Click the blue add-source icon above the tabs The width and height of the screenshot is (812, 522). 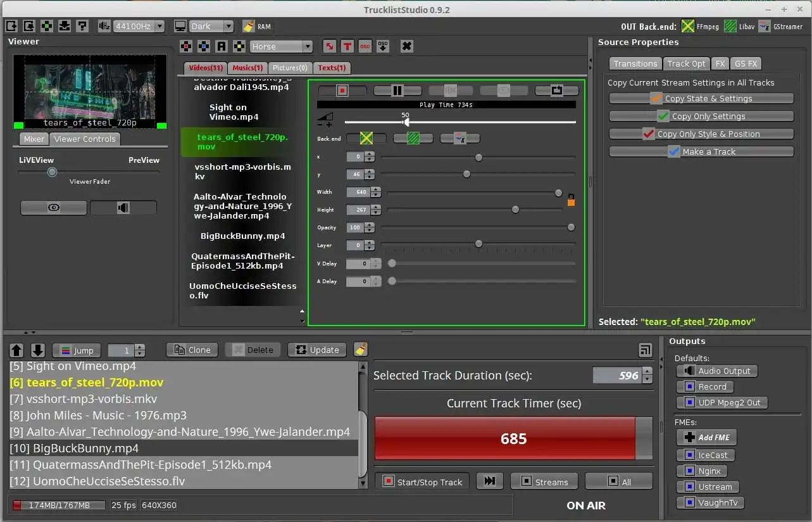203,46
